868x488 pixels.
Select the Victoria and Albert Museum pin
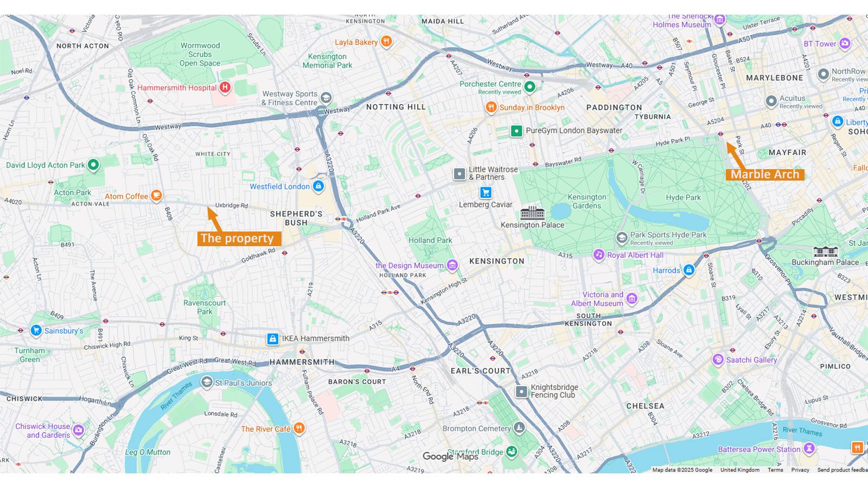click(x=631, y=298)
